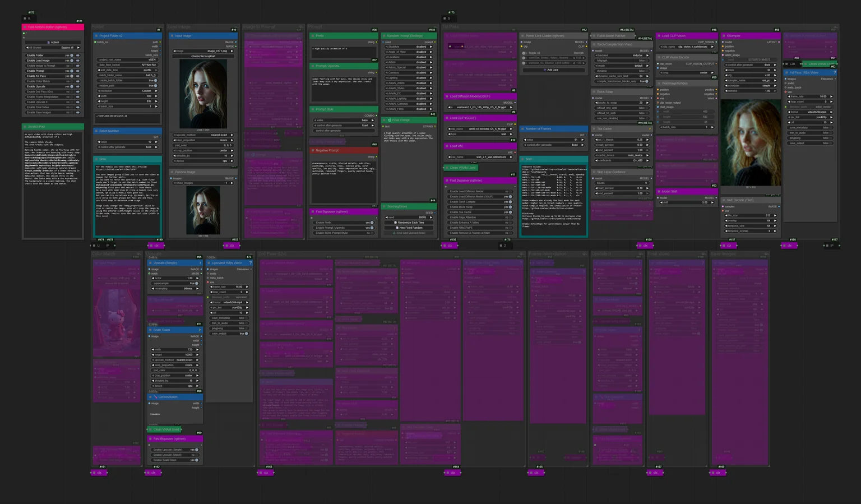Image resolution: width=861 pixels, height=504 pixels.
Task: Jump to group via Enable Folder arrow icon
Action: [x=78, y=56]
